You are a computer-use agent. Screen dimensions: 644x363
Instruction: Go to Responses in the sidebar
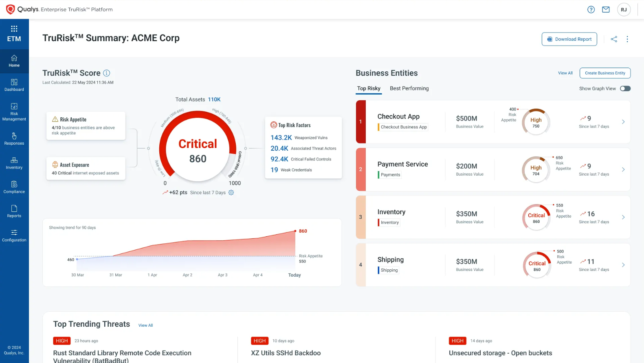[x=14, y=139]
